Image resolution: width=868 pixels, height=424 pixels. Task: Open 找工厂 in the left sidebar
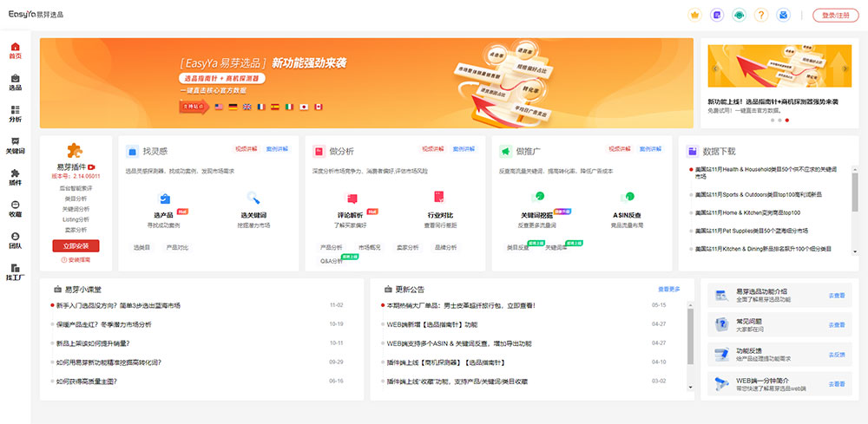[16, 272]
